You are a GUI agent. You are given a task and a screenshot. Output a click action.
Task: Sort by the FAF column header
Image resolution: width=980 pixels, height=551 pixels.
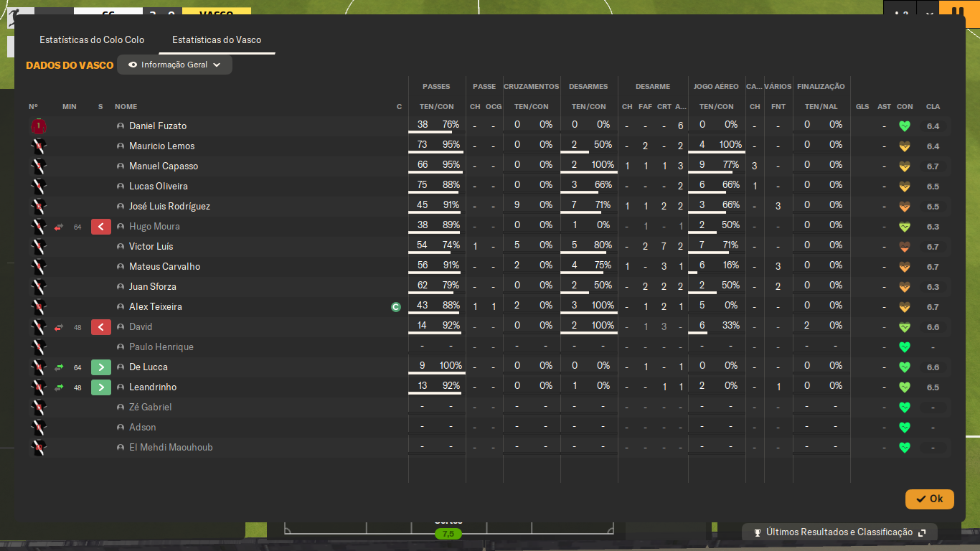646,107
